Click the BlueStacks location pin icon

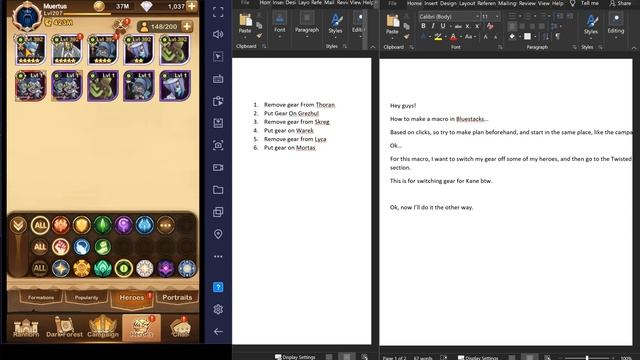[218, 234]
